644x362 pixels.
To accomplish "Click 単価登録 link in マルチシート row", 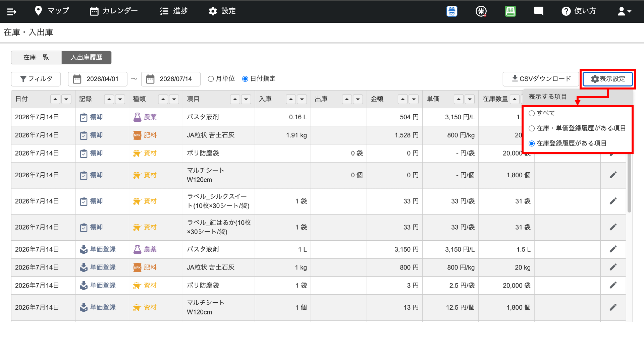I will click(x=103, y=307).
